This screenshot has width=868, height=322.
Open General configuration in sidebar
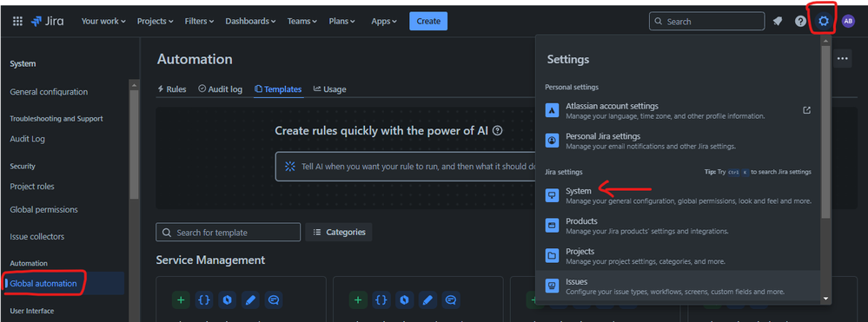click(49, 92)
